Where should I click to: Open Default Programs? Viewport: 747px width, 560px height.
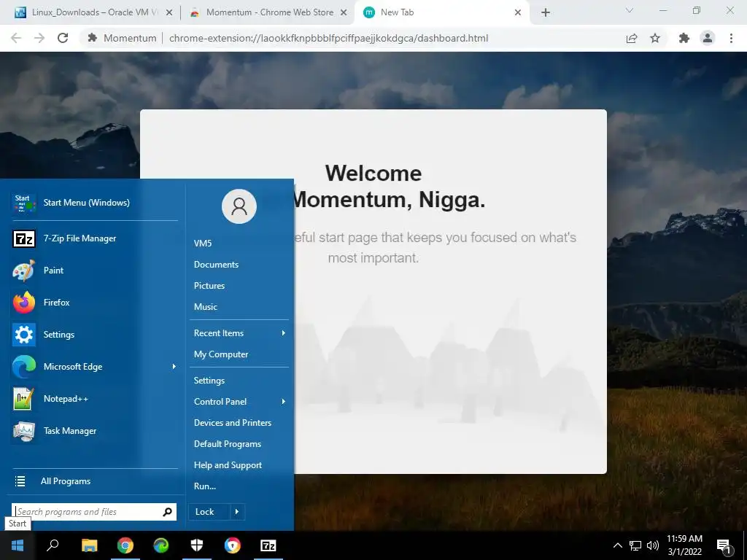[228, 444]
